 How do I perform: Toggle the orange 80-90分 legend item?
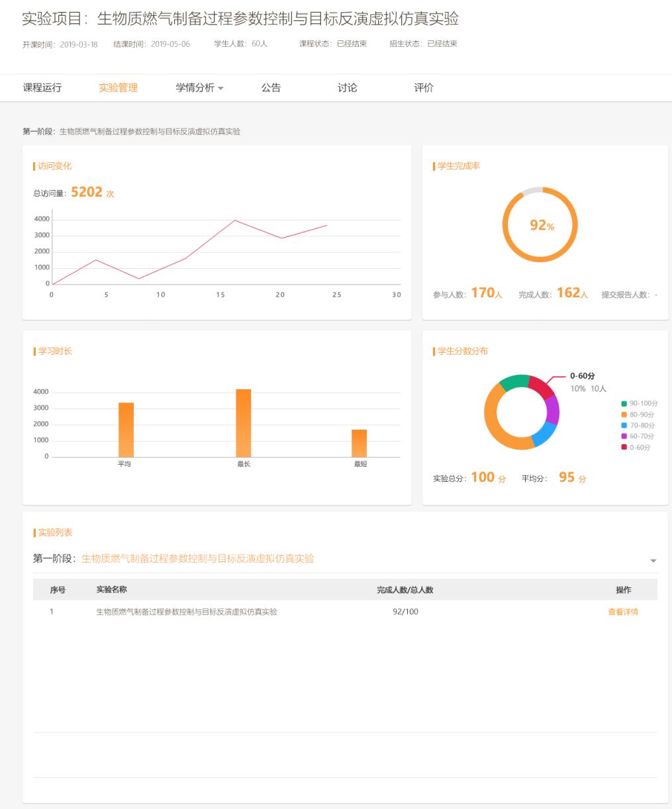point(638,414)
